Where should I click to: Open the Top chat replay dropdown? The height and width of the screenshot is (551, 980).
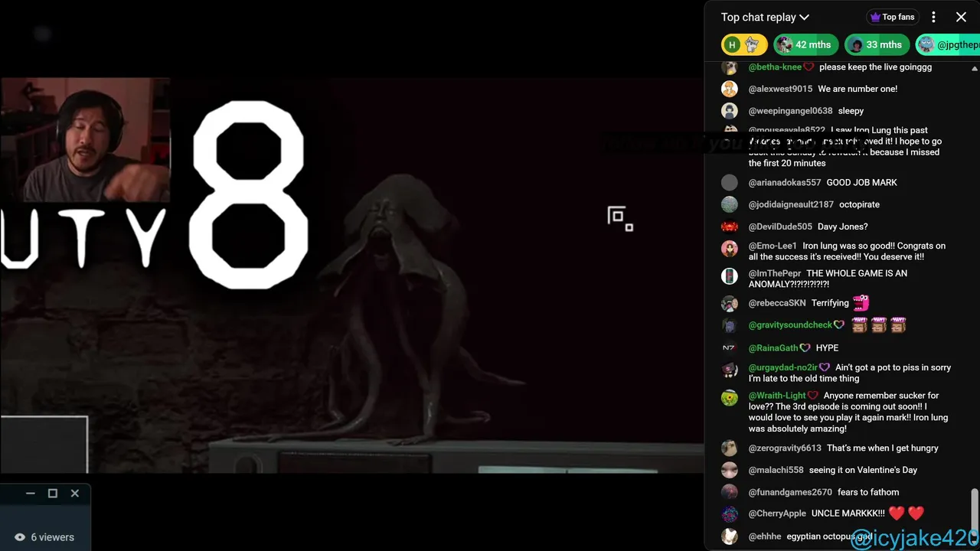pyautogui.click(x=765, y=17)
